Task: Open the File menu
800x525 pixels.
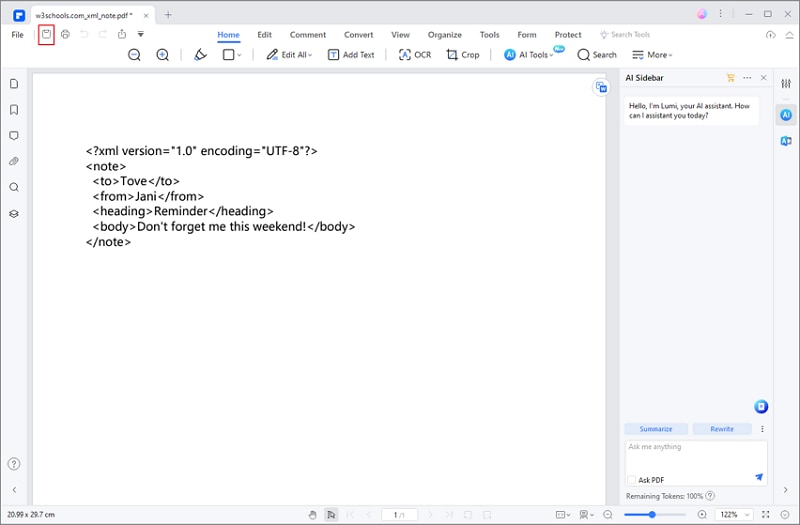Action: tap(17, 35)
